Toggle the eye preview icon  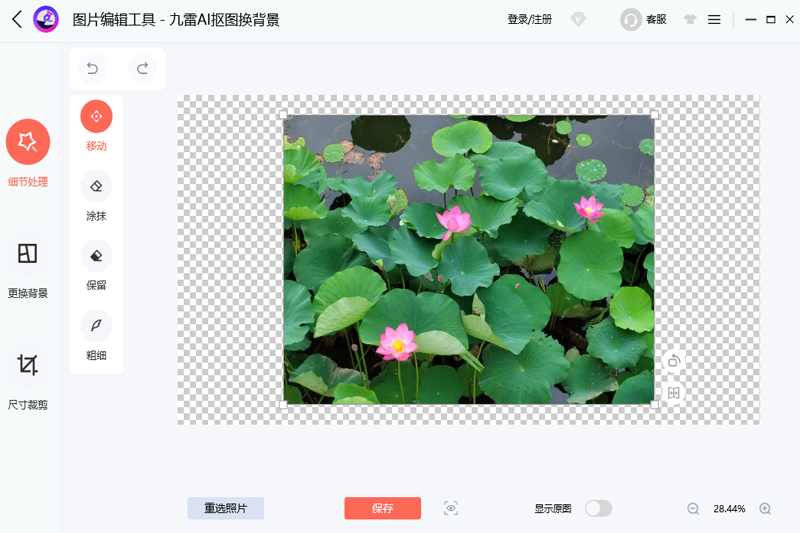(451, 508)
